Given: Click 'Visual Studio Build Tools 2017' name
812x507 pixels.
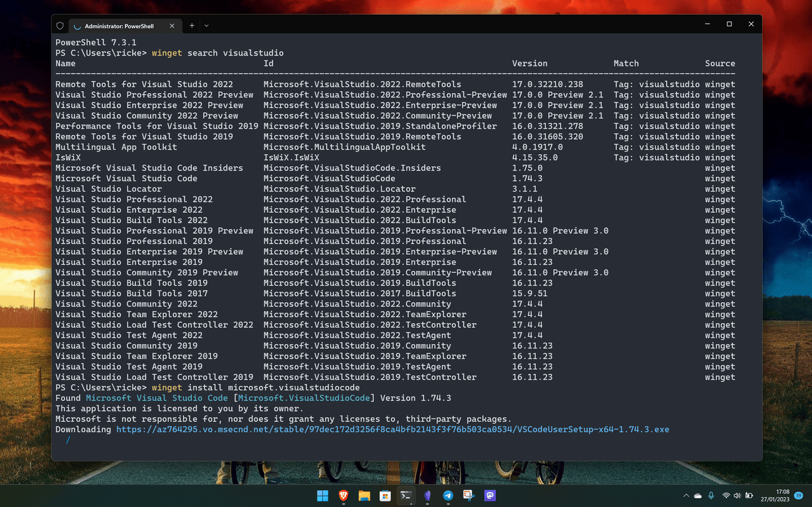Looking at the screenshot, I should point(131,293).
